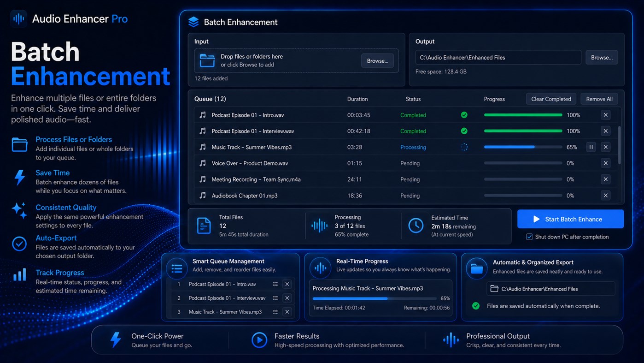Click the Automatic & Organized Export folder icon
Viewport: 644px width, 363px height.
[x=477, y=268]
